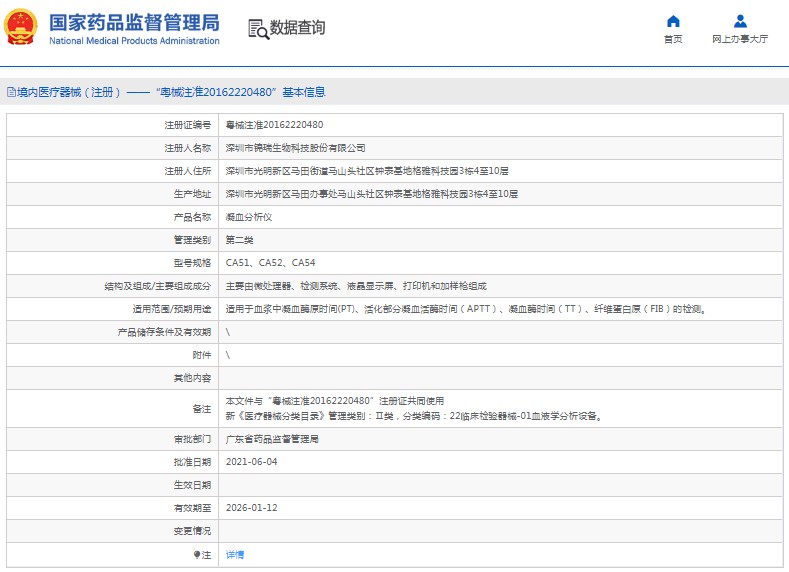Screen dimensions: 789x572
Task: Click the 审批部门 row label
Action: pos(192,439)
